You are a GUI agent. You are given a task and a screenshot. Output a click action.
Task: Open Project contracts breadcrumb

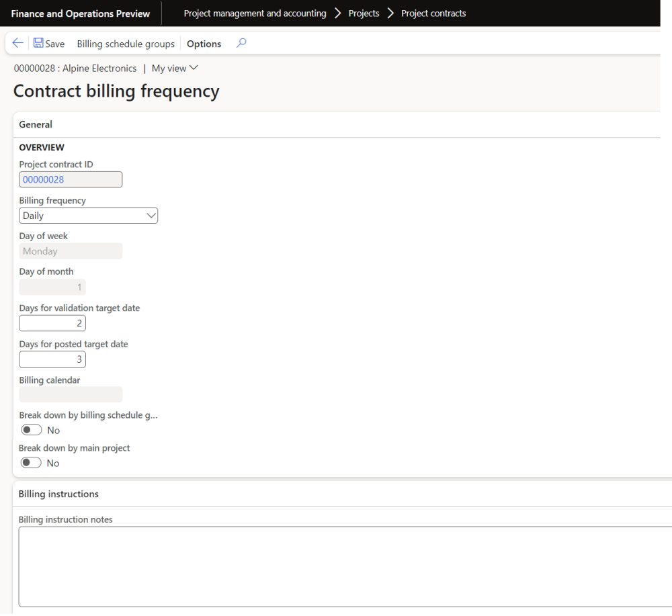click(x=433, y=13)
